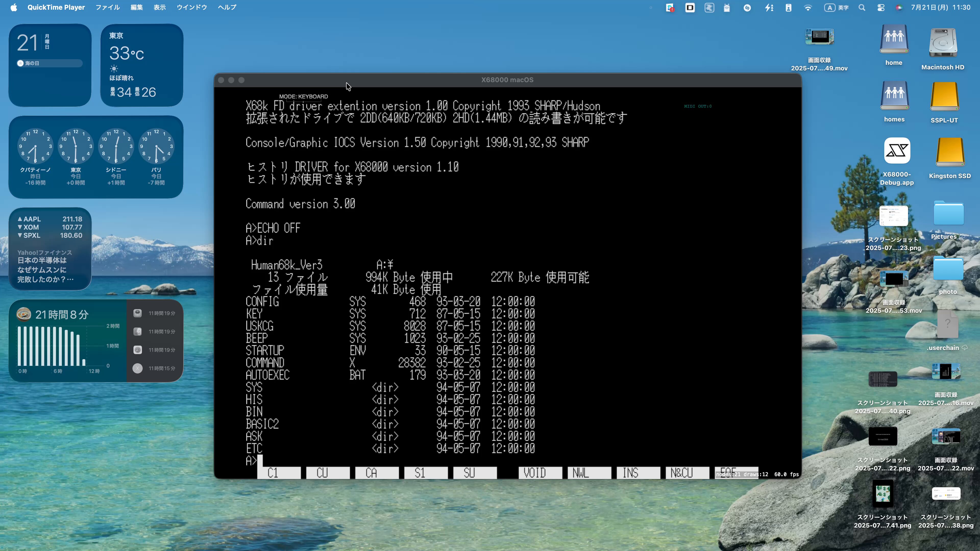
Task: Click the INS function key label
Action: [638, 473]
